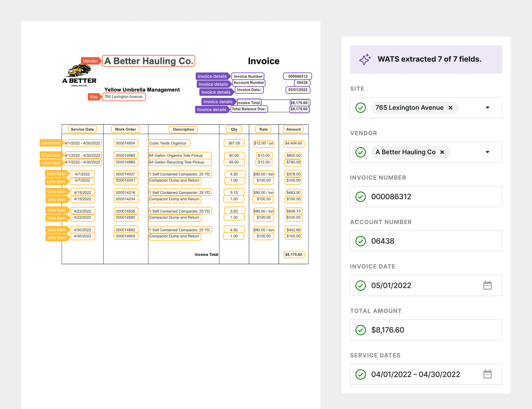
Task: Edit the Service Dates range field
Action: point(426,374)
